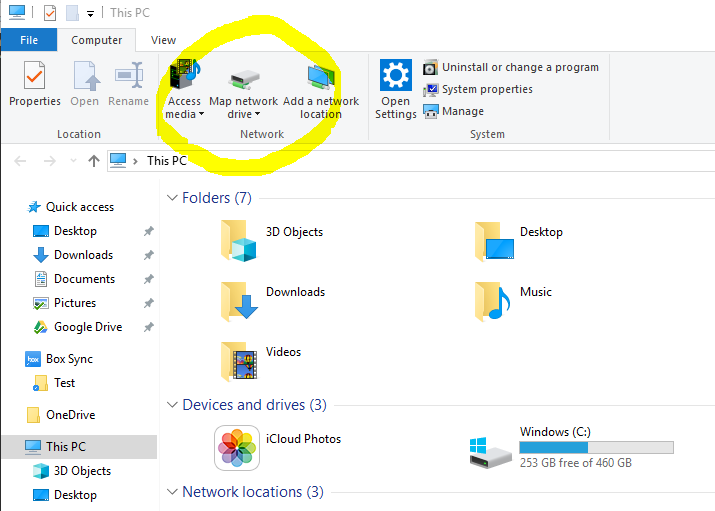Collapse the Network locations section
Viewport: 715px width, 511px height.
click(x=172, y=492)
